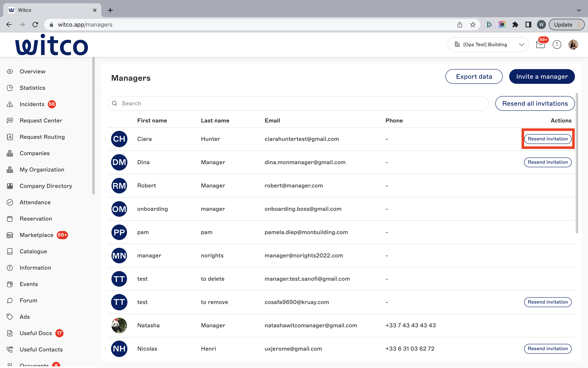Click email robert@manager.com

[x=294, y=185]
